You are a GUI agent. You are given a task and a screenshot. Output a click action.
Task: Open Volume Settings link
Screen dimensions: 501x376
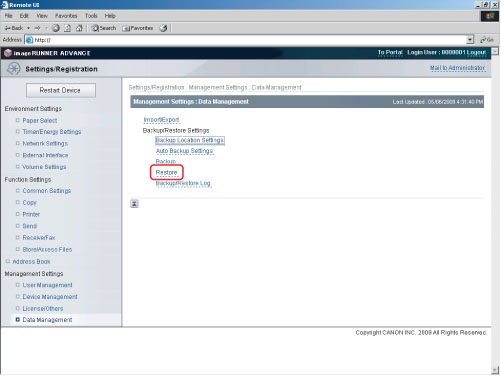coord(44,167)
